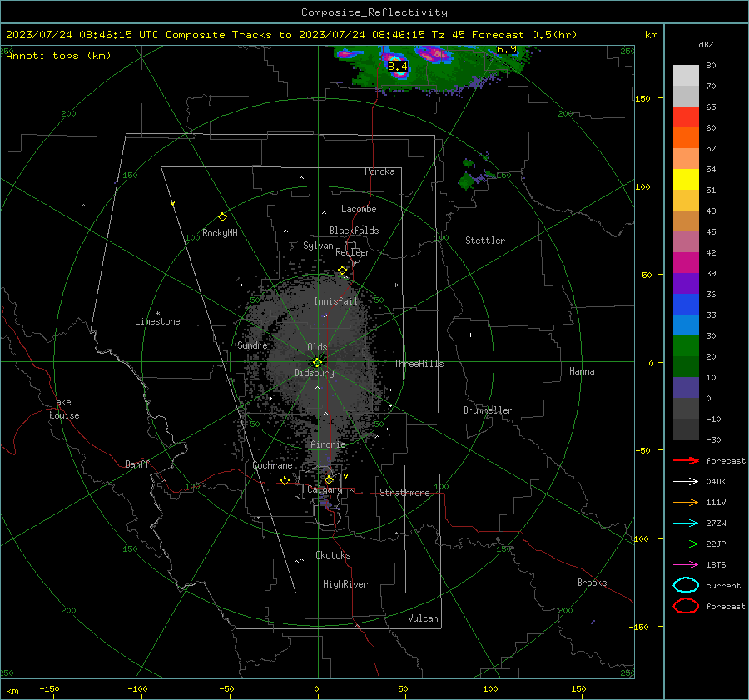Image resolution: width=749 pixels, height=700 pixels.
Task: Click the storm top annotation 6.9
Action: tap(506, 49)
